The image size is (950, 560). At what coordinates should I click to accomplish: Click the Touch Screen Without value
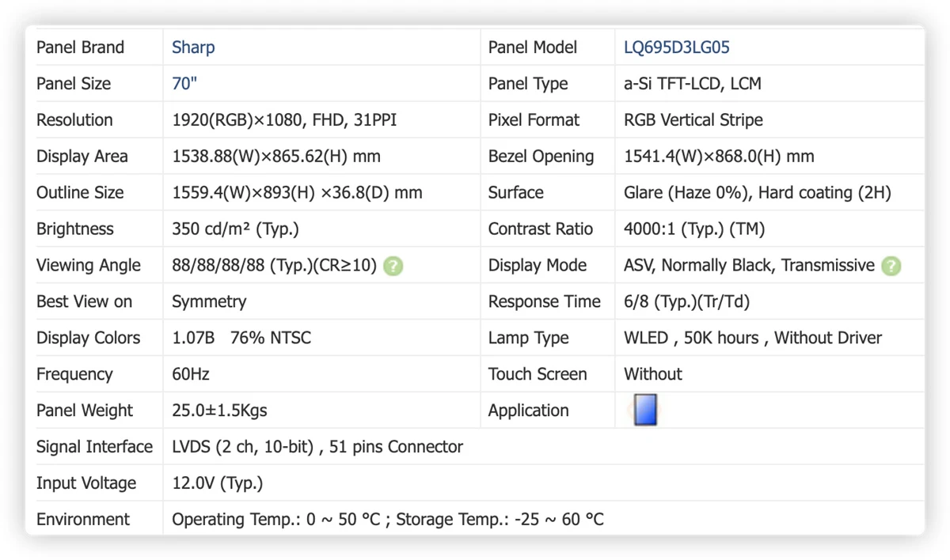click(653, 374)
